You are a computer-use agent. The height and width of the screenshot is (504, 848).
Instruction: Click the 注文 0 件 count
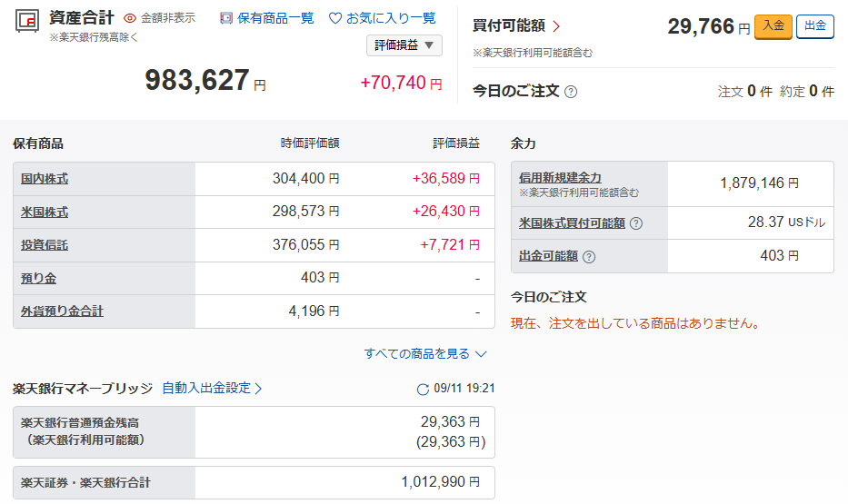click(x=744, y=92)
